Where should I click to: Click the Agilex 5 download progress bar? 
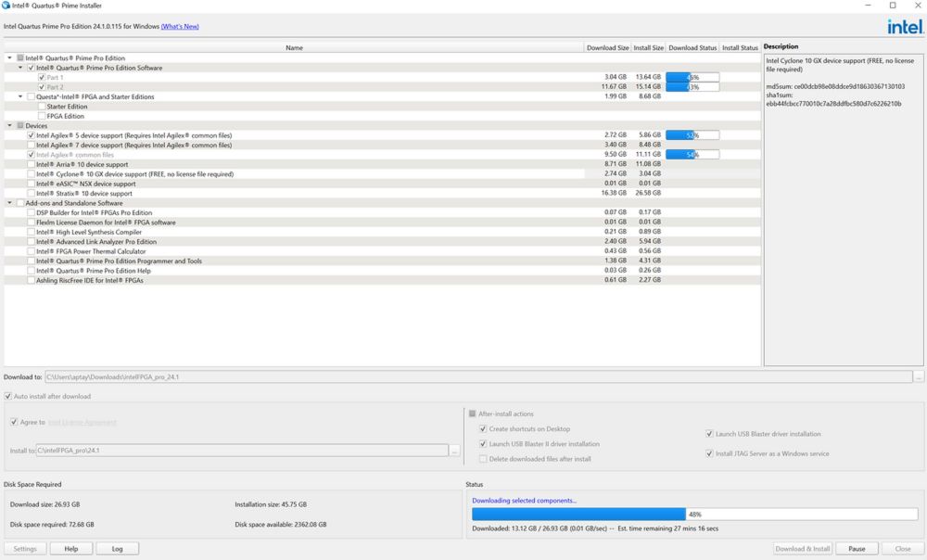point(692,135)
